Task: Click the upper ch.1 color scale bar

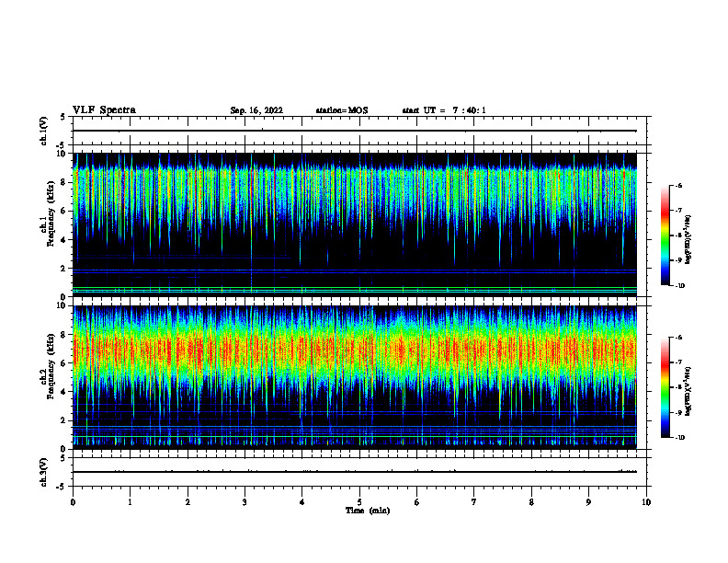Action: (665, 236)
